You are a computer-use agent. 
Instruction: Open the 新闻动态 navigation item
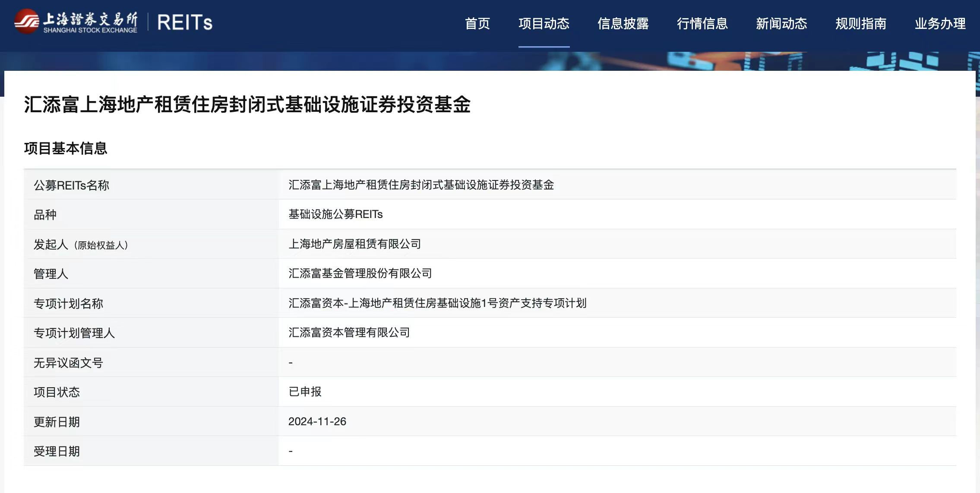781,23
